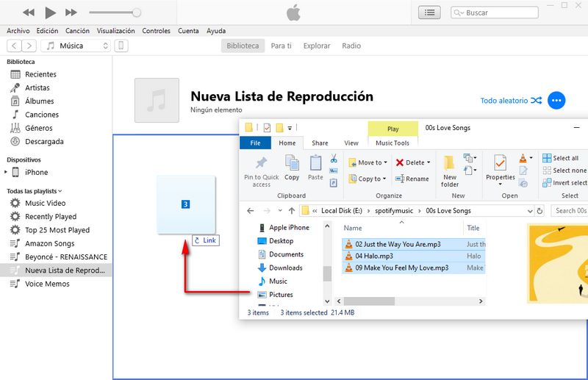Click the Buscar search field in iTunes
The image size is (588, 380).
click(x=494, y=12)
